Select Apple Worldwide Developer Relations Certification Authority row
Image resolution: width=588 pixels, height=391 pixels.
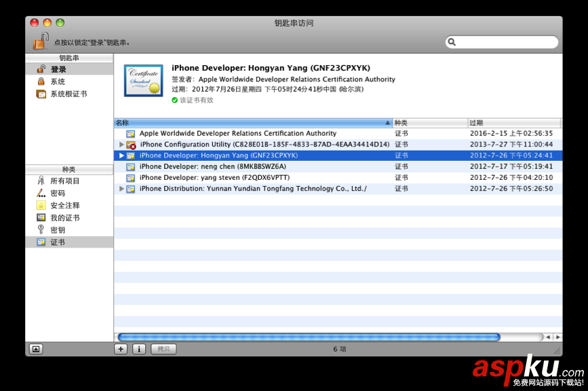(x=338, y=134)
